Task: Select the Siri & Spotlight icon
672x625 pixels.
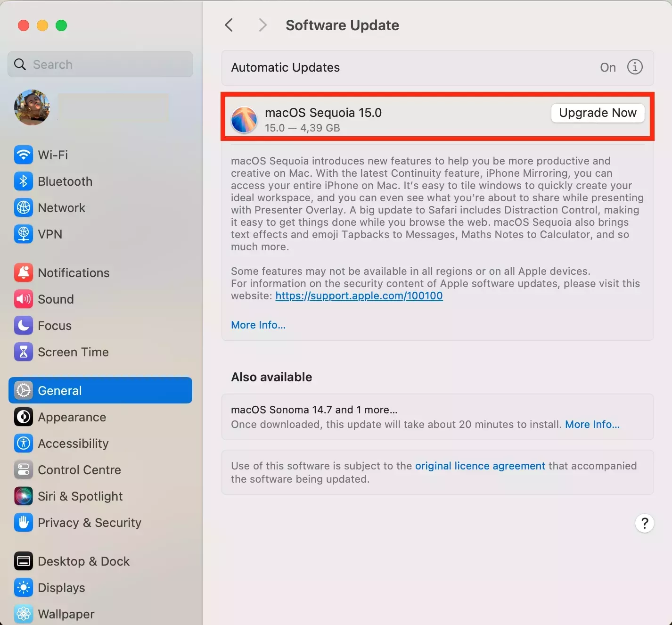Action: pos(23,496)
